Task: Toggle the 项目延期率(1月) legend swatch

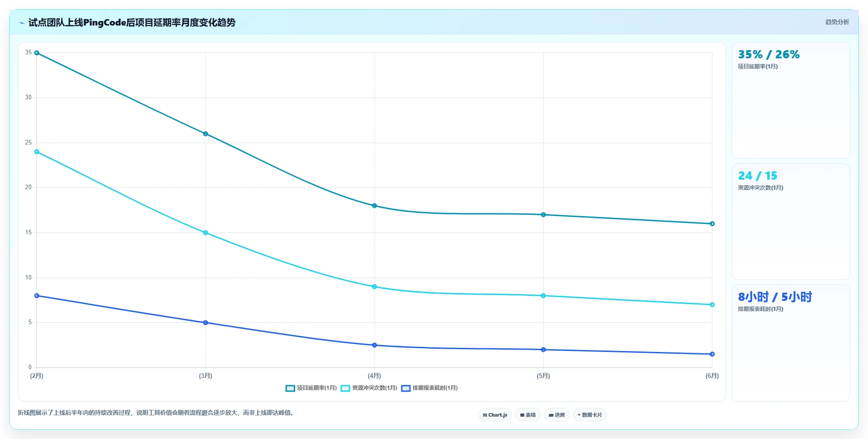Action: click(x=290, y=388)
